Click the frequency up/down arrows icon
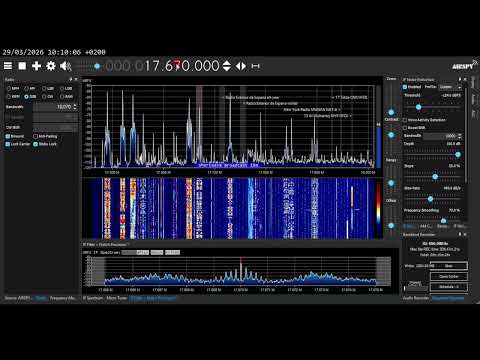480x360 pixels. pos(227,66)
